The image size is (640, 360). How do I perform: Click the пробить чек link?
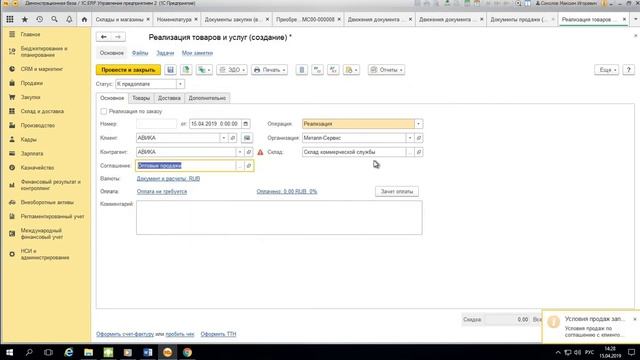pyautogui.click(x=180, y=334)
